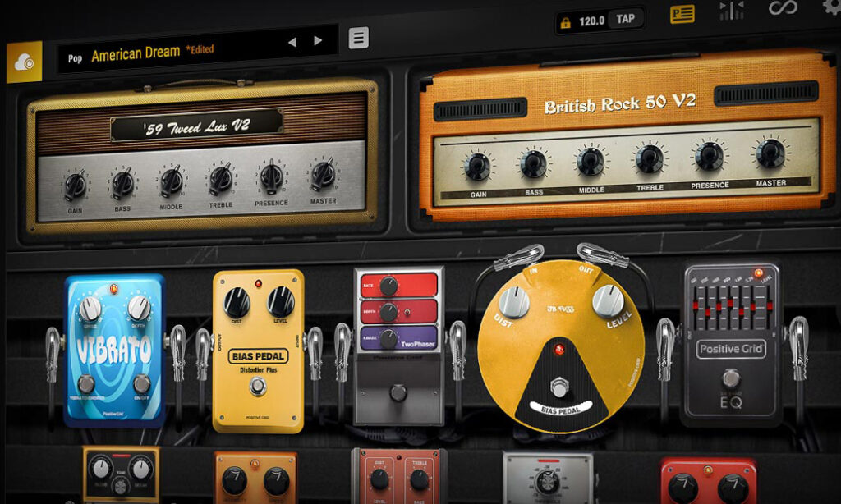Click the round fuzz pedal Dist knob
Viewport: 841px width, 504px height.
click(514, 302)
